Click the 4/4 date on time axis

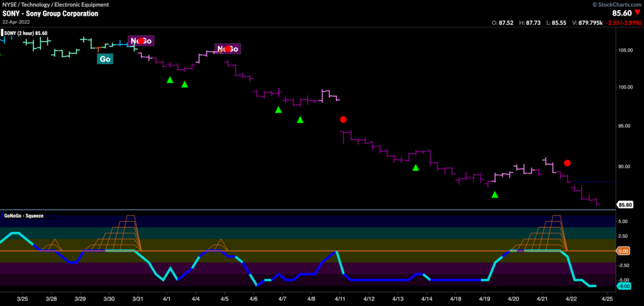tap(196, 299)
